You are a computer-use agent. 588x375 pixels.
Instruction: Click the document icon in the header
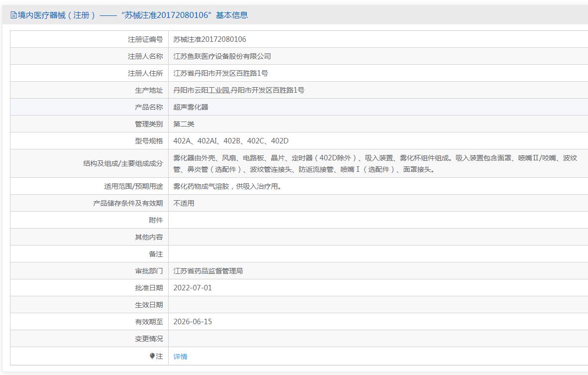[x=13, y=15]
